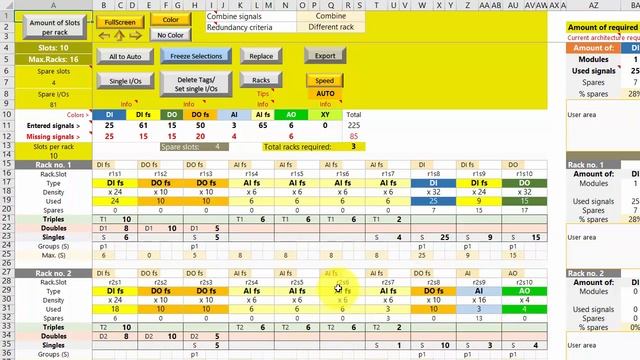This screenshot has width=640, height=360.
Task: Select the Used value 25 under r1s8
Action: [433, 201]
